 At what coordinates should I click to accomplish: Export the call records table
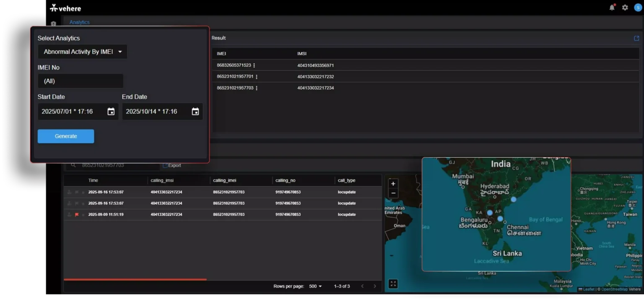[x=172, y=165]
